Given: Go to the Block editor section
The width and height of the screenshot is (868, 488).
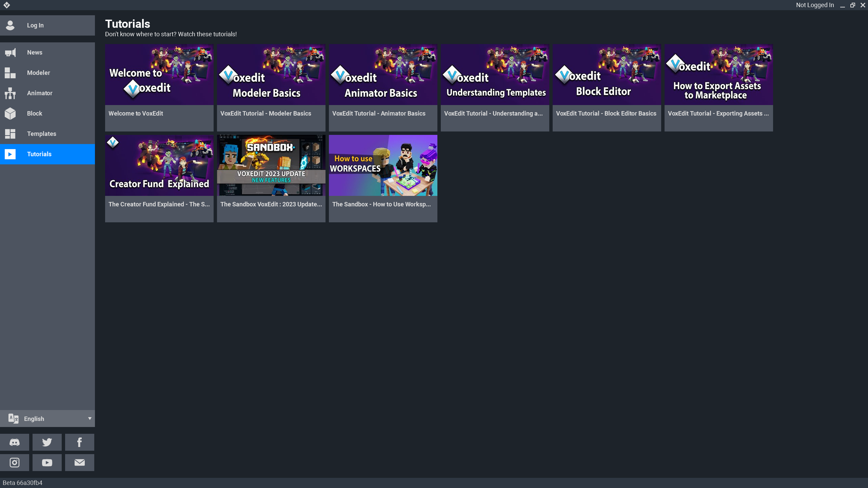Looking at the screenshot, I should coord(35,113).
